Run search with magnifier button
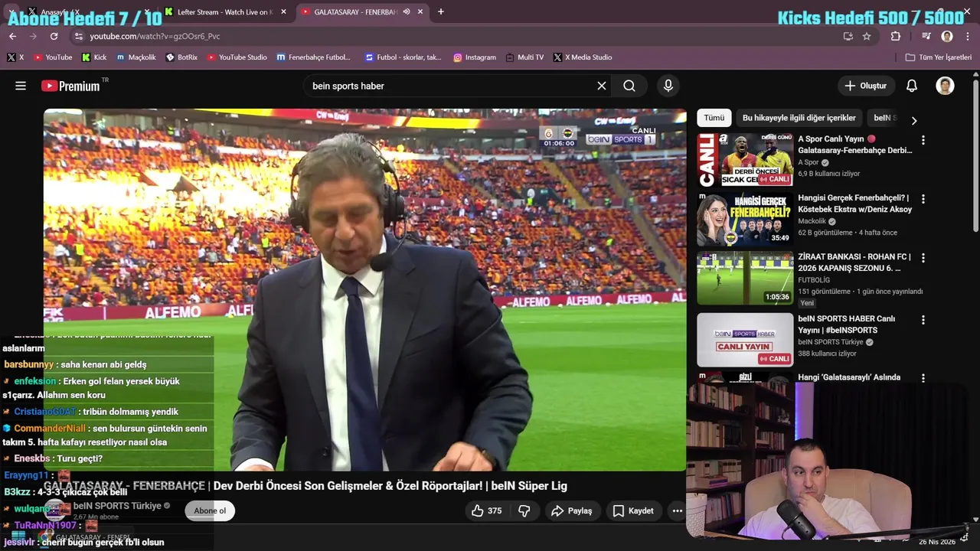The height and width of the screenshot is (551, 980). [629, 86]
